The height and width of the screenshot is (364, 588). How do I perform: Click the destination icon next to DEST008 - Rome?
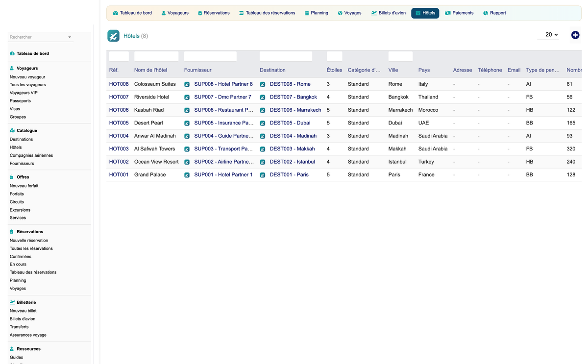pos(263,84)
